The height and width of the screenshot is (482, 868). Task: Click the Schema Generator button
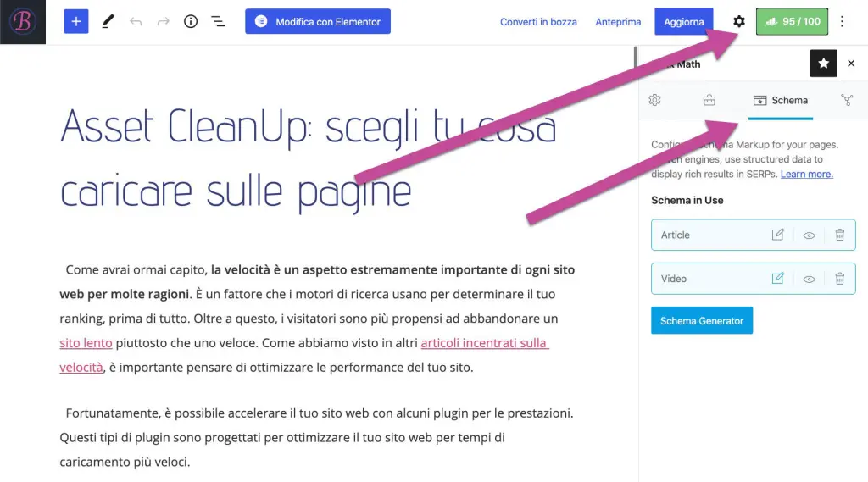(x=701, y=320)
